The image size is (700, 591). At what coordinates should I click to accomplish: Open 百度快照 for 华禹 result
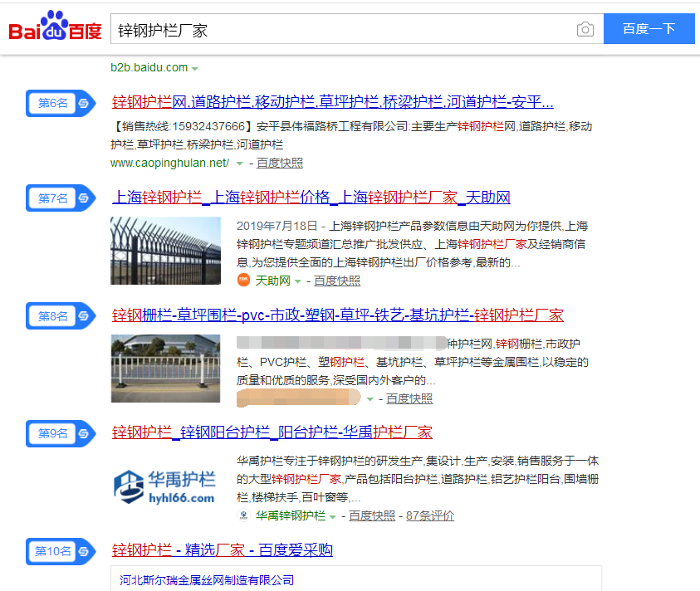372,515
